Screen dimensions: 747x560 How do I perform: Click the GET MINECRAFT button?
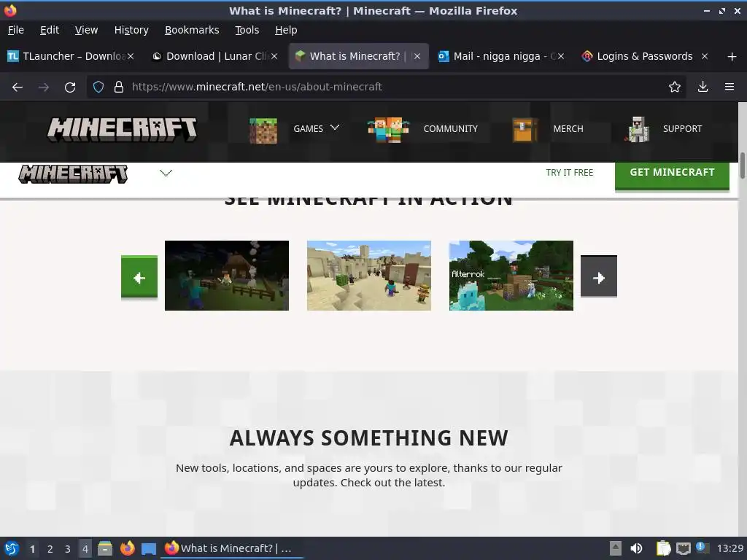[672, 175]
